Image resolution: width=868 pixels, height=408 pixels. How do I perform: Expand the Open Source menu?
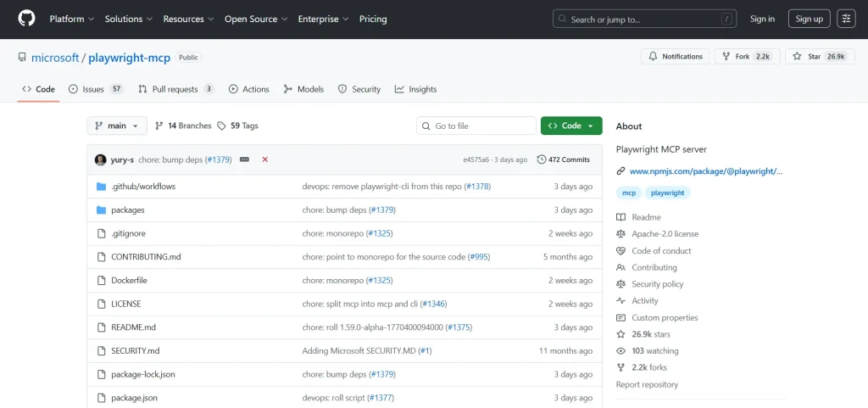[x=255, y=19]
